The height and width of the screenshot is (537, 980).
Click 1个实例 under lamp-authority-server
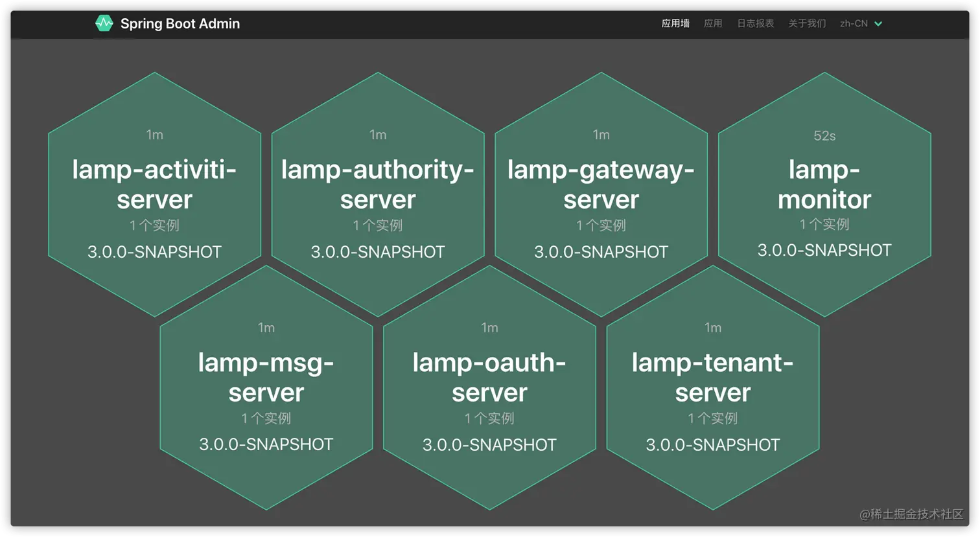pos(378,225)
